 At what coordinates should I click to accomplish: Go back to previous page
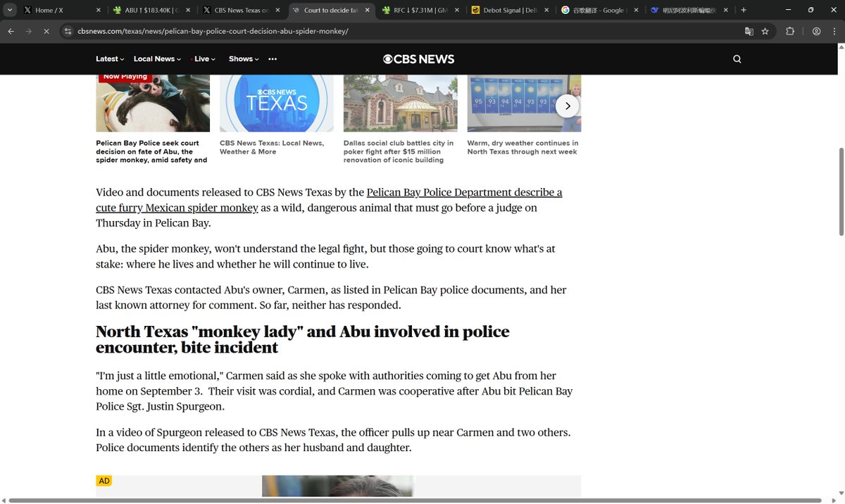tap(11, 32)
